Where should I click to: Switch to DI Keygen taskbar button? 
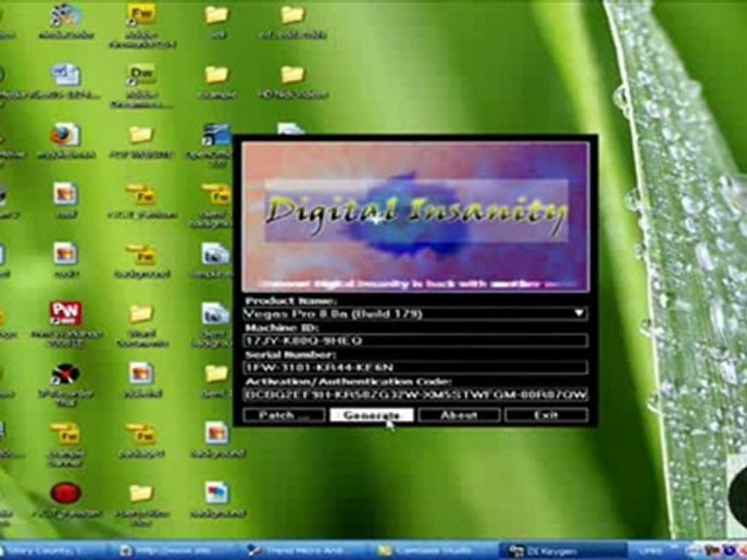(x=563, y=551)
